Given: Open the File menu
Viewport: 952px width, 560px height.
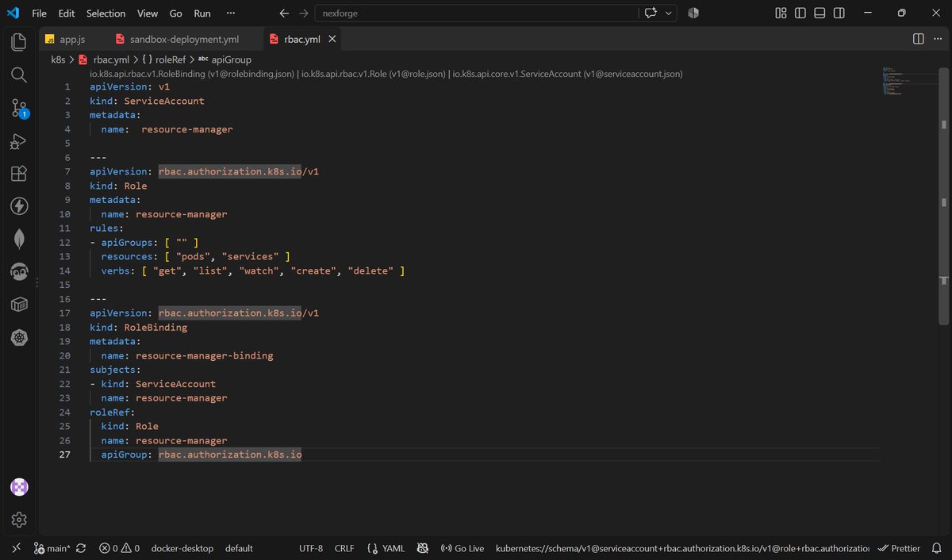Looking at the screenshot, I should coord(39,13).
